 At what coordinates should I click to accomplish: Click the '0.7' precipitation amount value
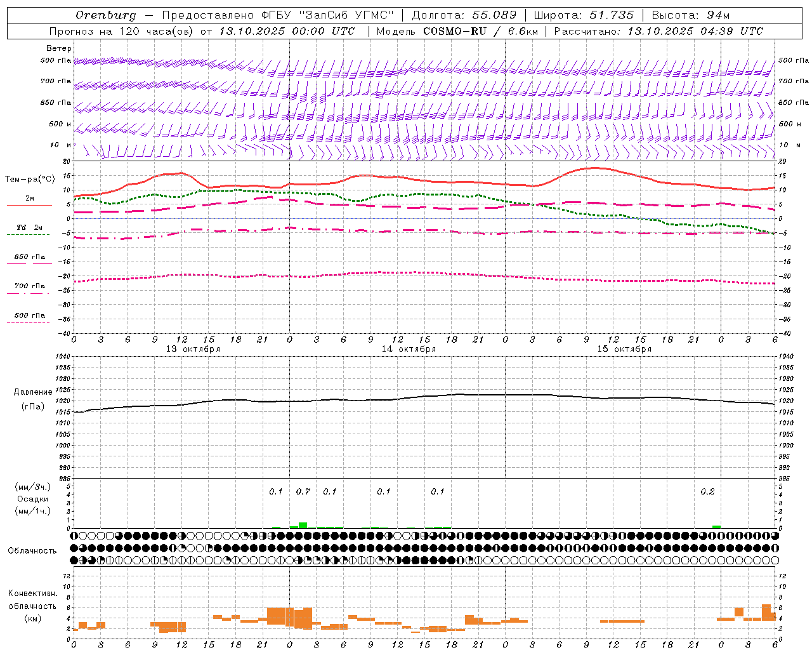tap(303, 491)
